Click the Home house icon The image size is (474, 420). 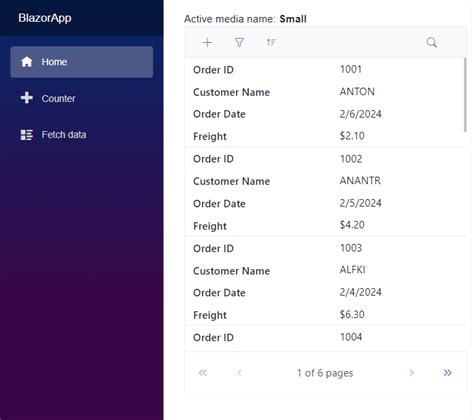click(27, 62)
